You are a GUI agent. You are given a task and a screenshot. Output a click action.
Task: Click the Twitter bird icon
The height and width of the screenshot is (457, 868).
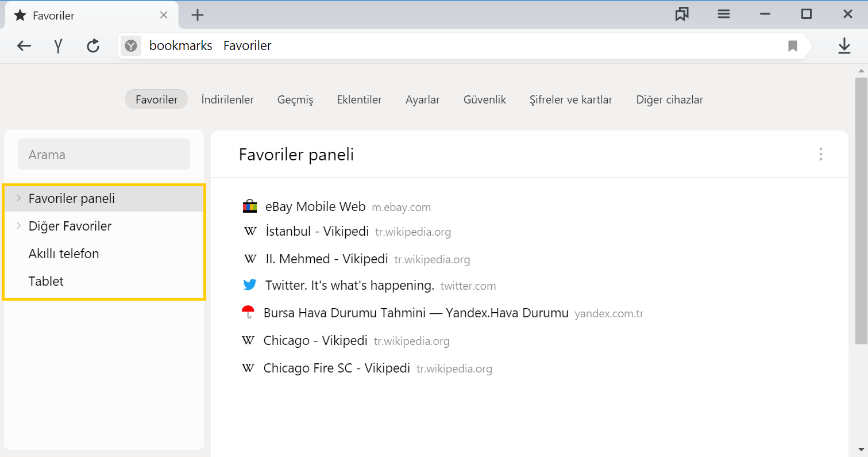click(x=249, y=285)
